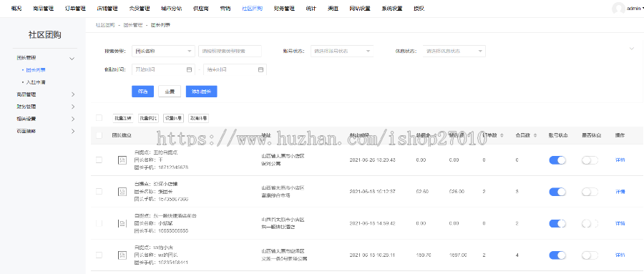Open calendar icon in end date field
The height and width of the screenshot is (274, 644).
click(x=260, y=69)
